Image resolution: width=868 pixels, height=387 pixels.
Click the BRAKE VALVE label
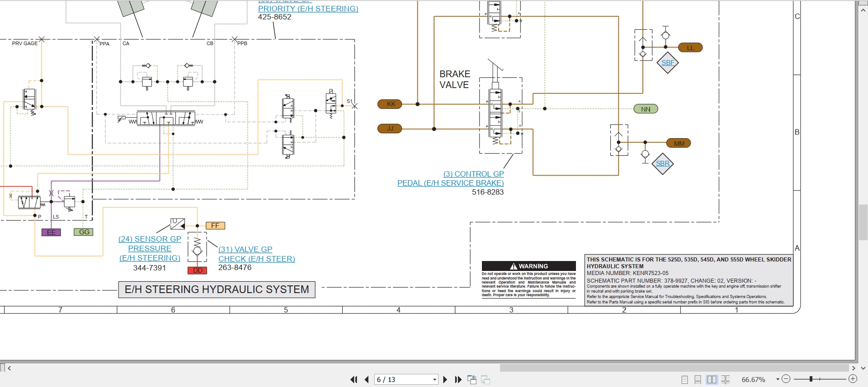(455, 79)
